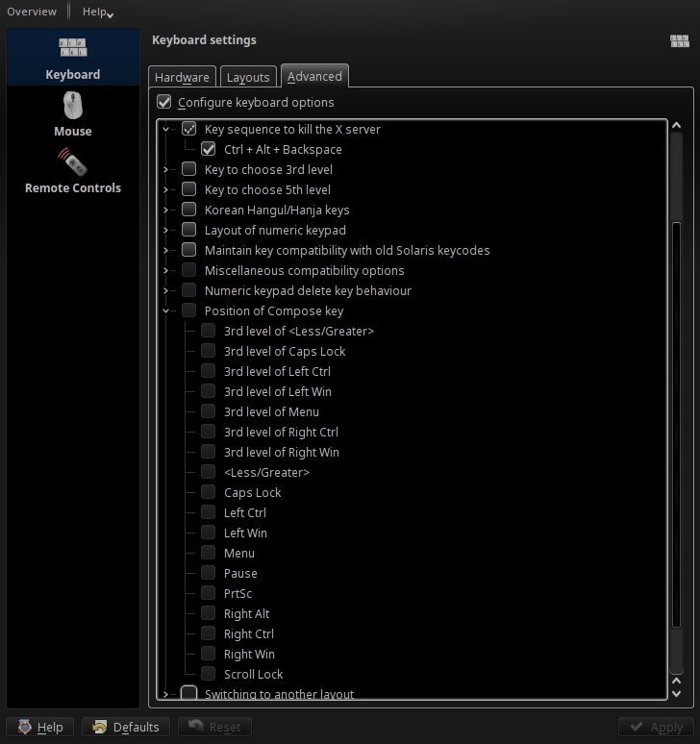Viewport: 700px width, 744px height.
Task: Enable 3rd level of <Less/Greater> compose option
Action: coord(209,331)
